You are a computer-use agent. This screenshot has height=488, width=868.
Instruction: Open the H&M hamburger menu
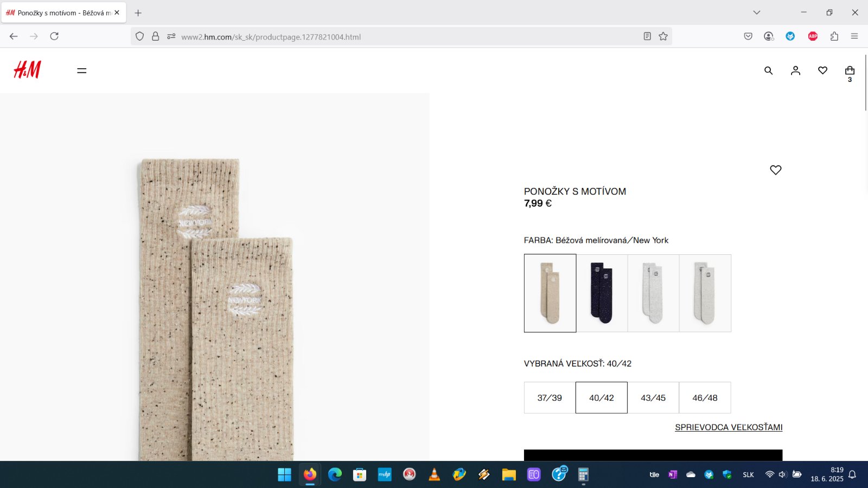point(82,70)
